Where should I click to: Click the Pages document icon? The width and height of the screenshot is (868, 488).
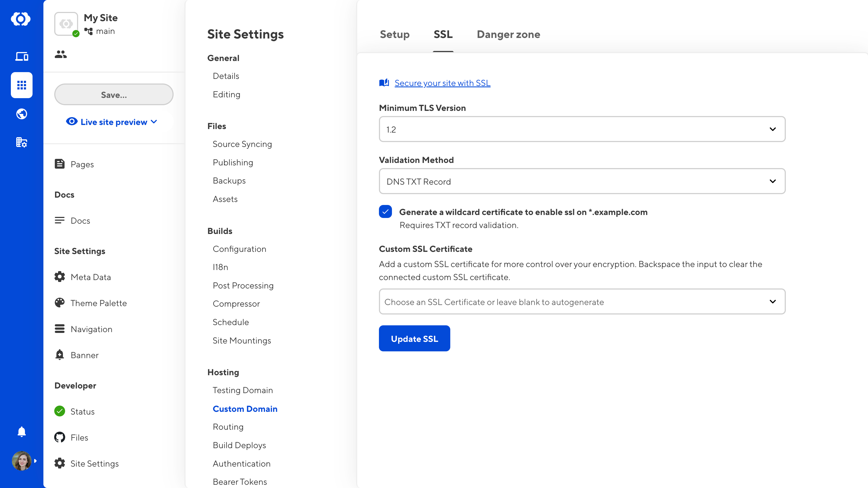tap(60, 164)
